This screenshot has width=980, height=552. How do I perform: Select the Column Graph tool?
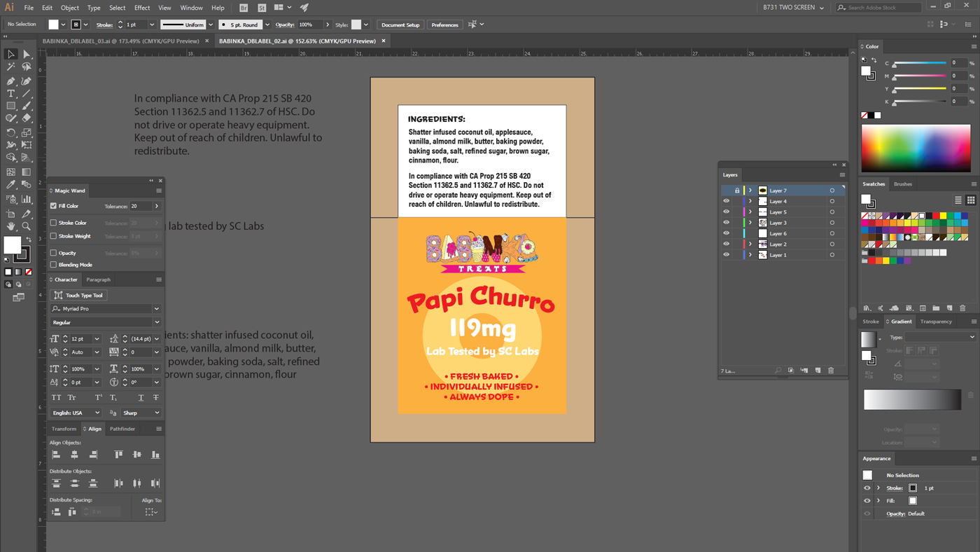(27, 200)
